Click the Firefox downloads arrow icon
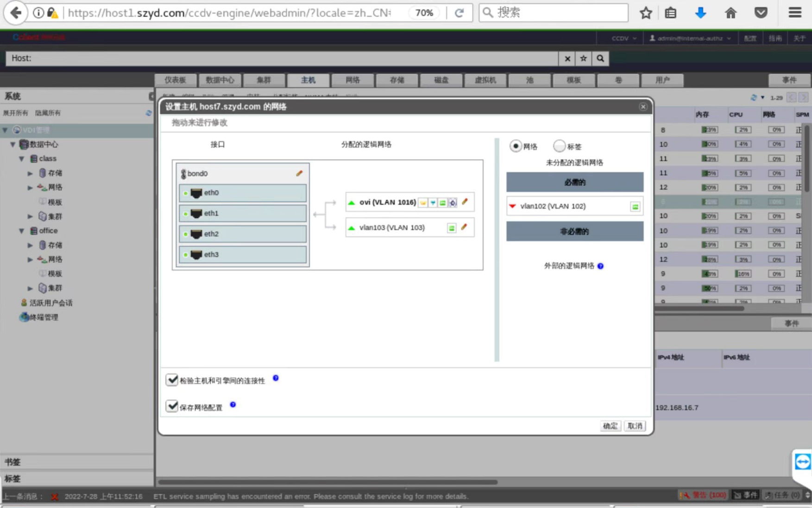 [x=700, y=13]
